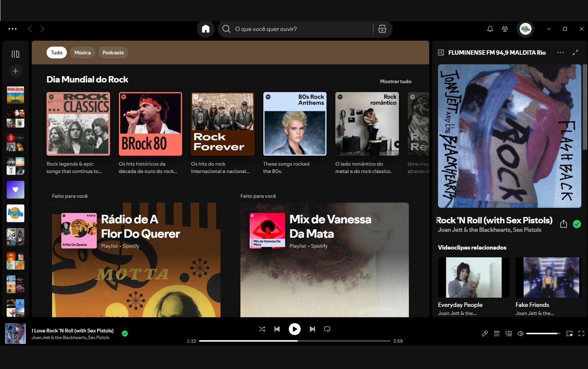Toggle liked checkmark in bottom player bar
This screenshot has width=588, height=369.
pos(125,334)
